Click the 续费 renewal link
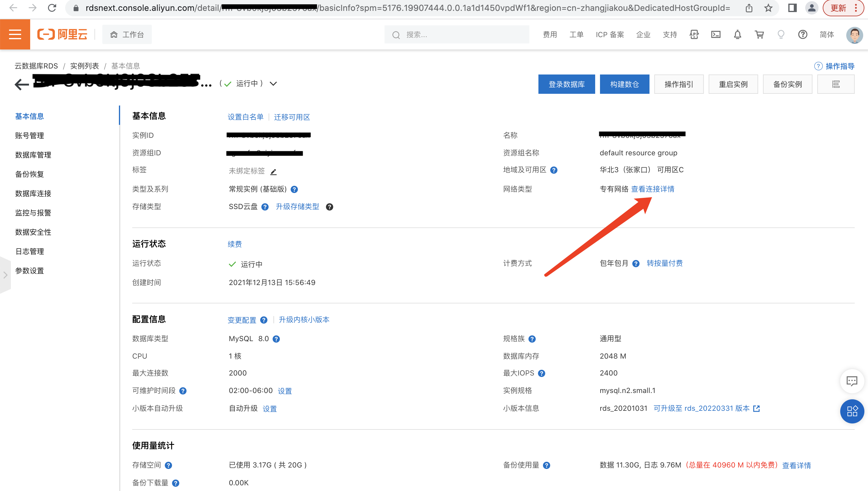The width and height of the screenshot is (868, 491). click(235, 244)
